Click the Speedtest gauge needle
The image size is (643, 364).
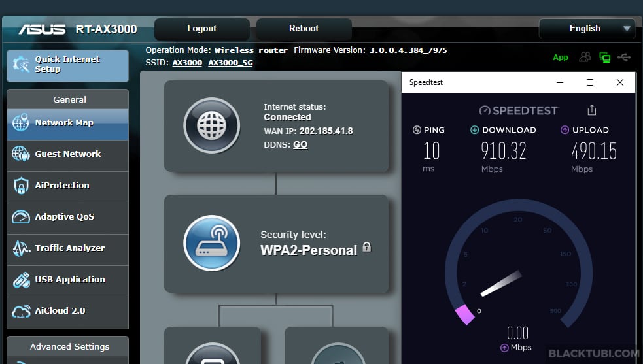click(500, 283)
